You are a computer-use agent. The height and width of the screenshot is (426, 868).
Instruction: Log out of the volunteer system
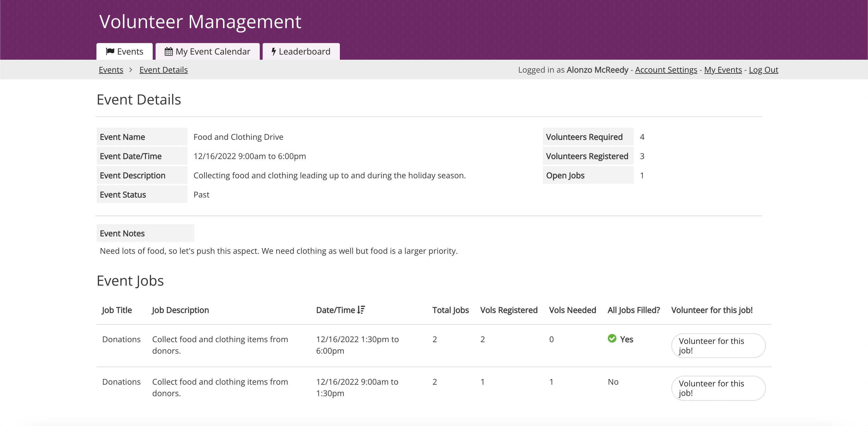(764, 69)
